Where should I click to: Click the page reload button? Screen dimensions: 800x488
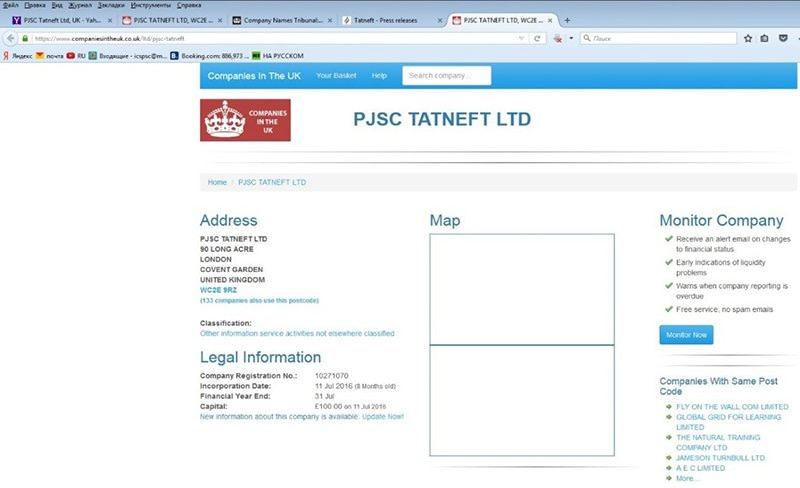click(x=537, y=38)
